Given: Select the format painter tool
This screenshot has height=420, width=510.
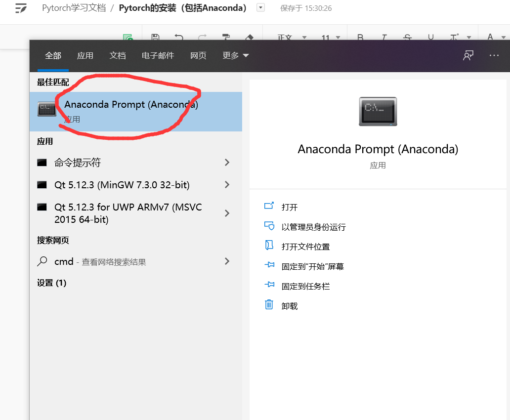Looking at the screenshot, I should [226, 37].
